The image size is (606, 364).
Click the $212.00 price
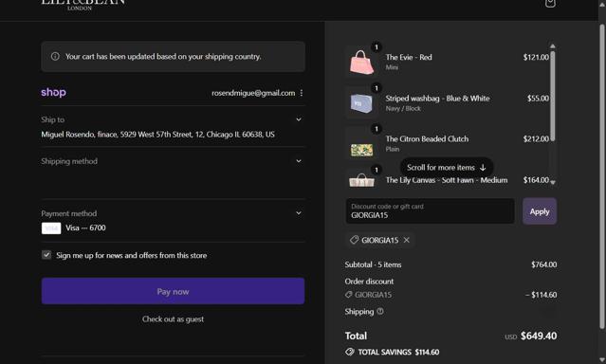point(536,138)
